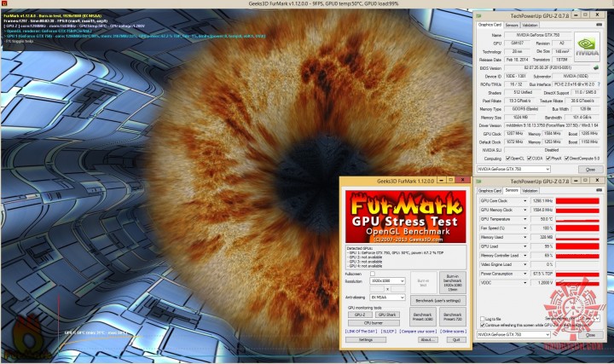
Task: Toggle the DirectCompute 5.0 checkbox
Action: (x=566, y=159)
